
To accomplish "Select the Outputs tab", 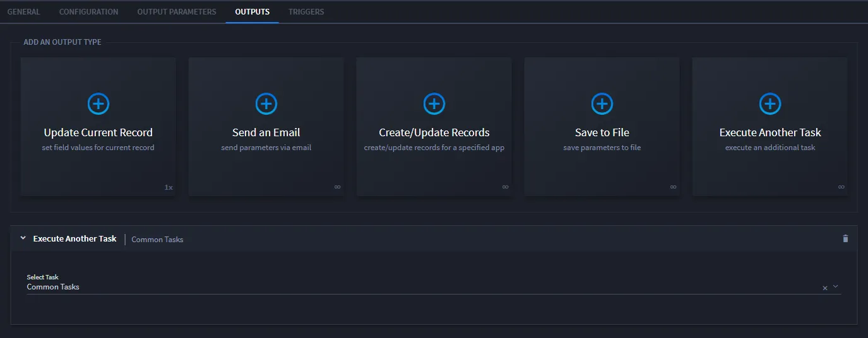I will click(x=253, y=11).
